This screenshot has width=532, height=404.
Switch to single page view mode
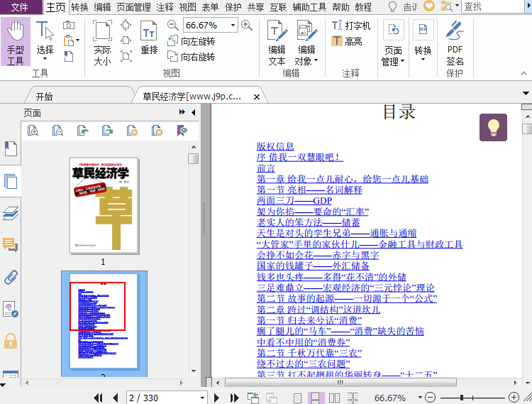297,398
